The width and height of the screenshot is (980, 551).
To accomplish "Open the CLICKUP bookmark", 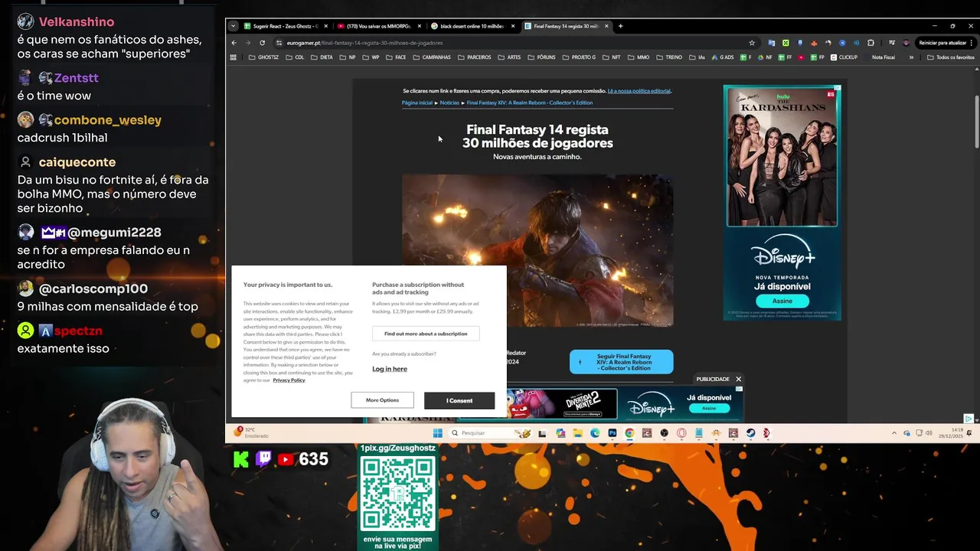I will pyautogui.click(x=844, y=57).
